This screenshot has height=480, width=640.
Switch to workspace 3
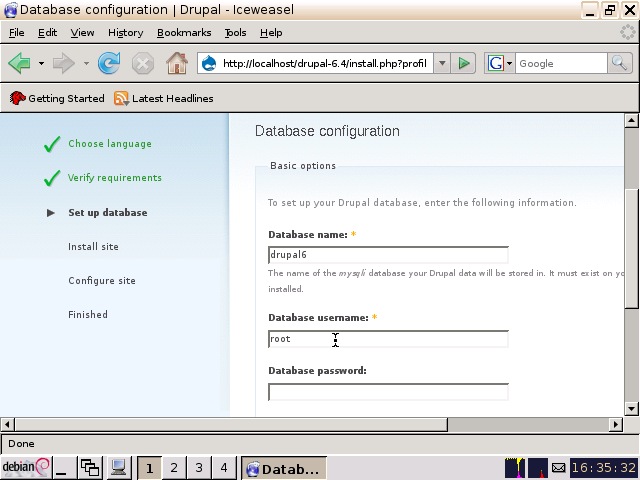pos(199,468)
